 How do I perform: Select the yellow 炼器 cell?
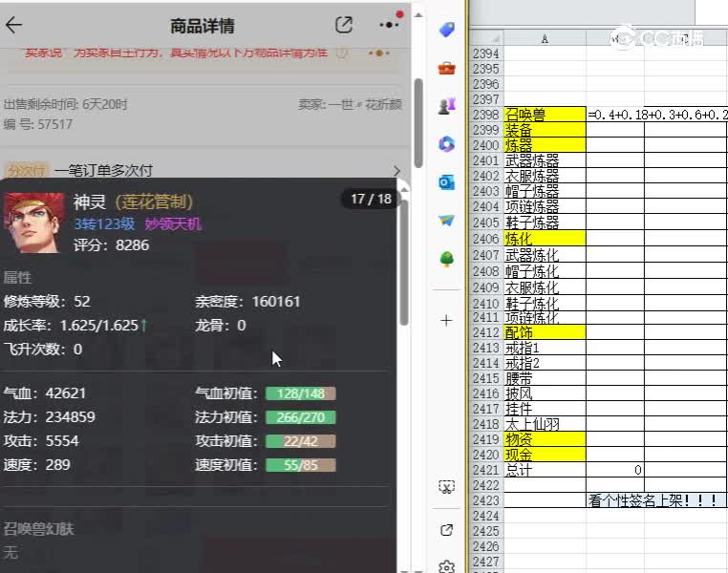click(545, 145)
